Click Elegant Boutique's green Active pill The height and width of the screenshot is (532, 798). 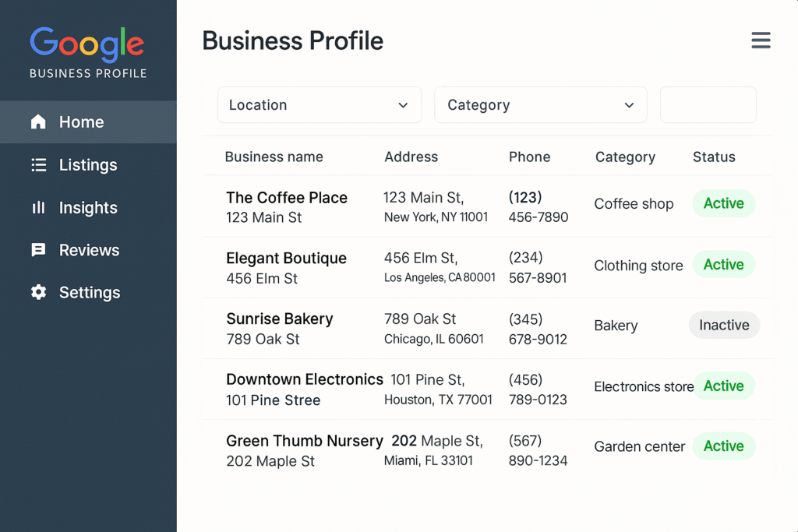(x=723, y=264)
